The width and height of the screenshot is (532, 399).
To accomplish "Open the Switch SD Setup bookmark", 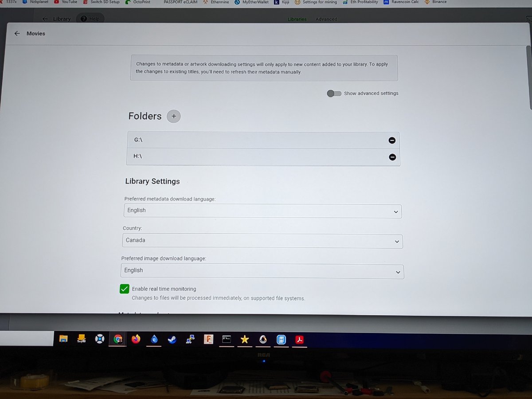I will click(x=102, y=2).
